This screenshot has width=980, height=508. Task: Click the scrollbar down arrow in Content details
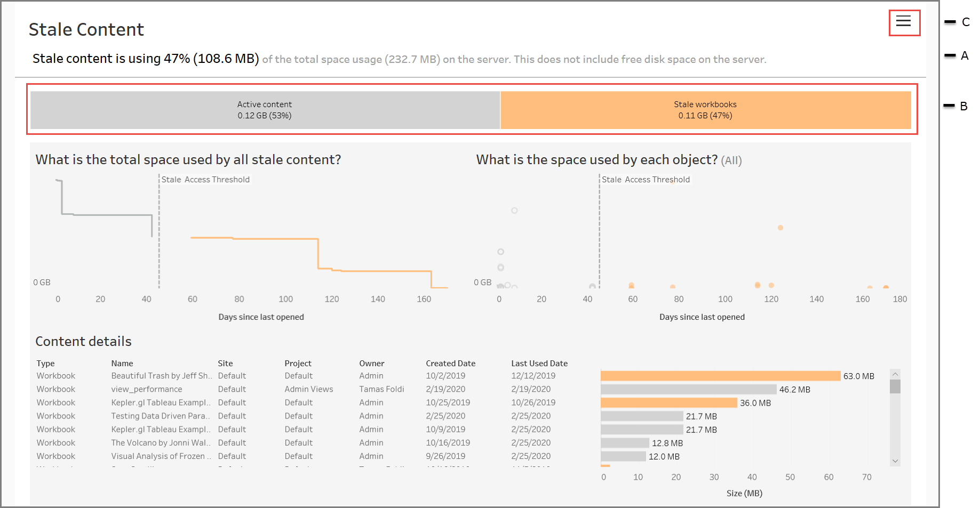tap(895, 461)
